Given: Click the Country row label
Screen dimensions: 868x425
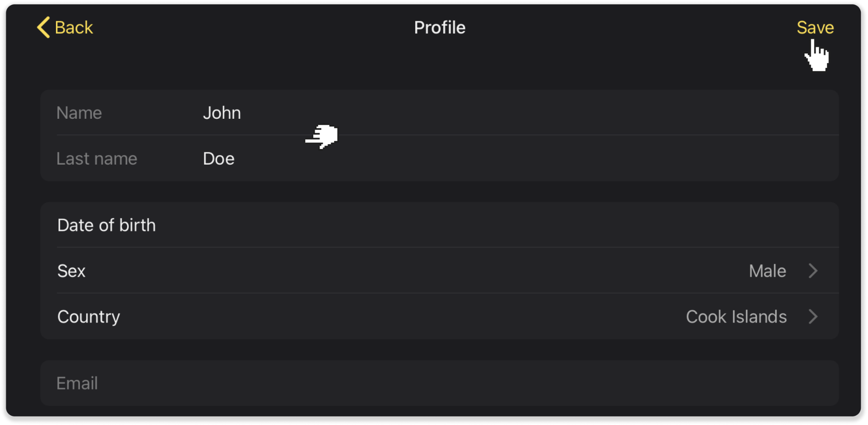Looking at the screenshot, I should pos(89,317).
